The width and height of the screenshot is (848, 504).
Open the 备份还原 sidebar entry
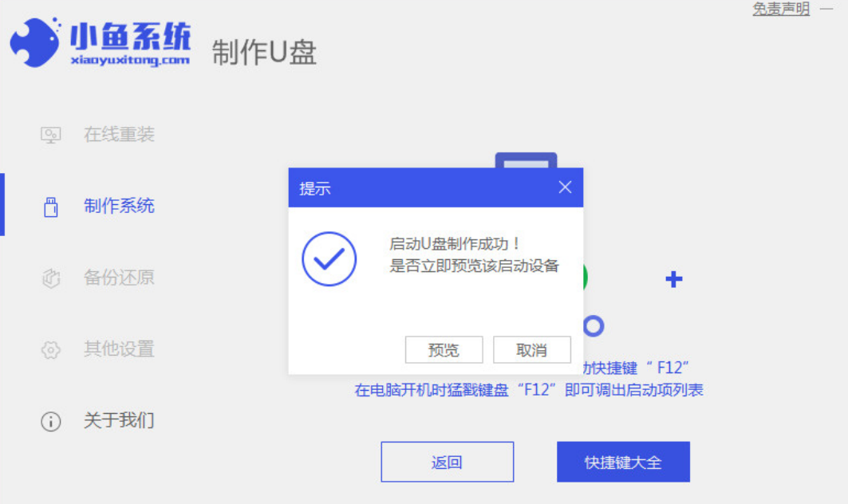click(119, 278)
